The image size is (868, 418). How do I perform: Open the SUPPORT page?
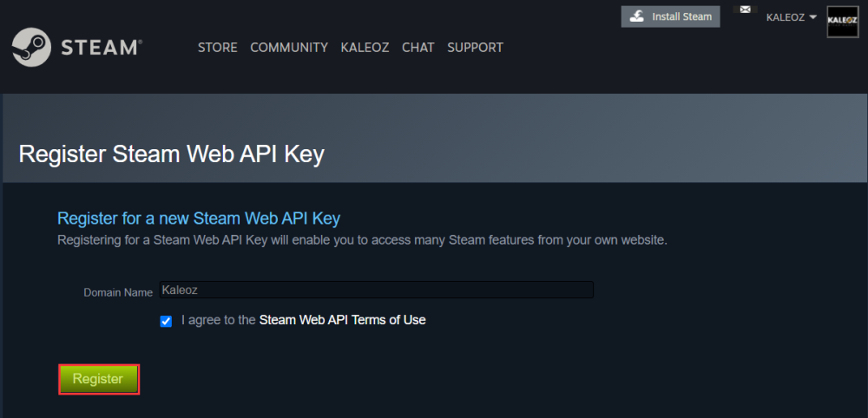475,48
